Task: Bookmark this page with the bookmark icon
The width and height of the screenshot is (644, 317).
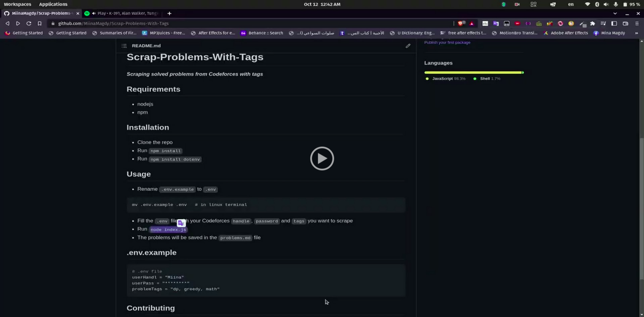Action: pos(40,23)
